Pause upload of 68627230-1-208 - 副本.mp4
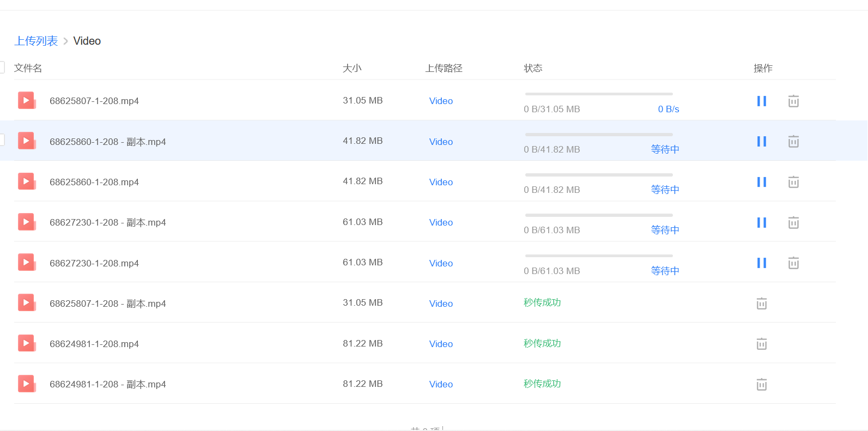The width and height of the screenshot is (868, 431). click(x=761, y=222)
